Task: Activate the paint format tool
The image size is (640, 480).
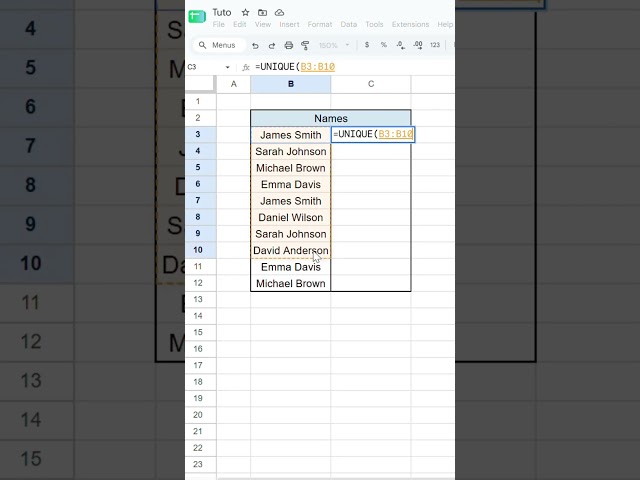Action: coord(305,45)
